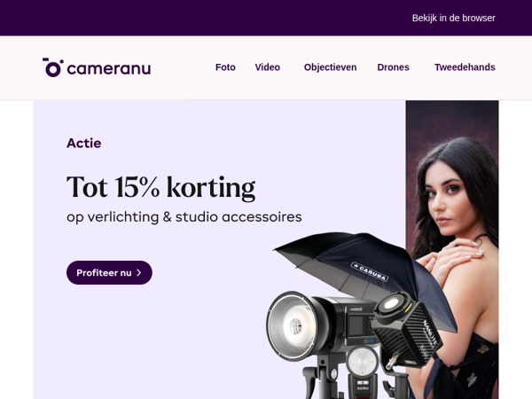
Task: Click the studio flash's rear display screen
Action: tap(356, 324)
